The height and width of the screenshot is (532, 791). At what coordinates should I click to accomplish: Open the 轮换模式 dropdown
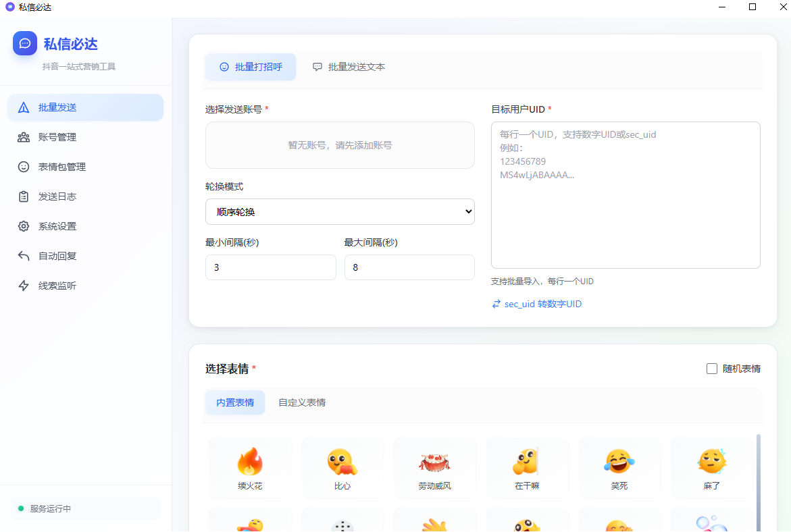(x=340, y=212)
